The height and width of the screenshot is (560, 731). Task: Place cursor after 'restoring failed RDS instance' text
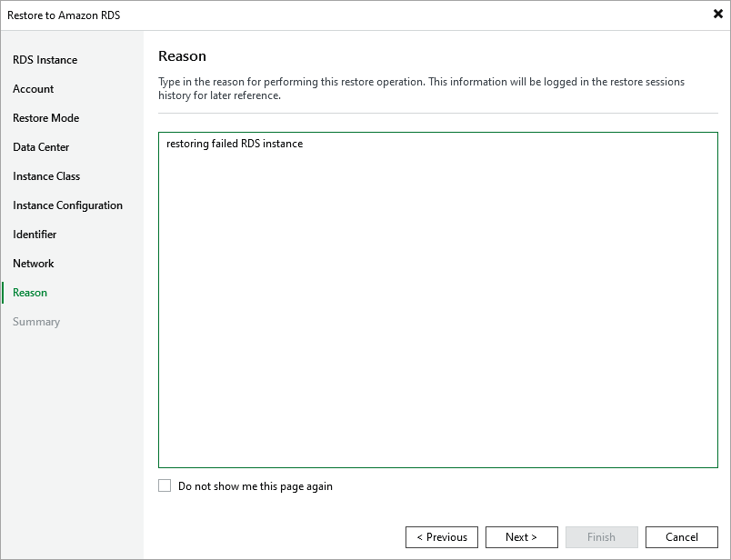(304, 144)
